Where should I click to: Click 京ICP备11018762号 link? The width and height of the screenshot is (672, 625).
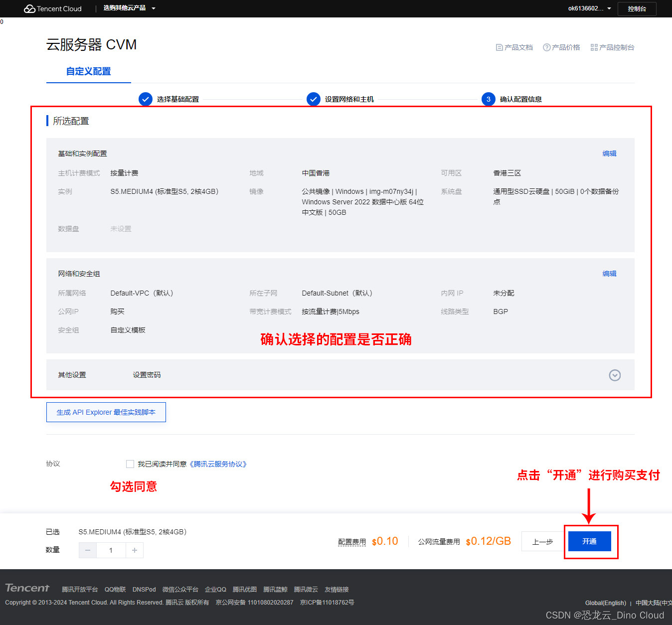coord(327,603)
